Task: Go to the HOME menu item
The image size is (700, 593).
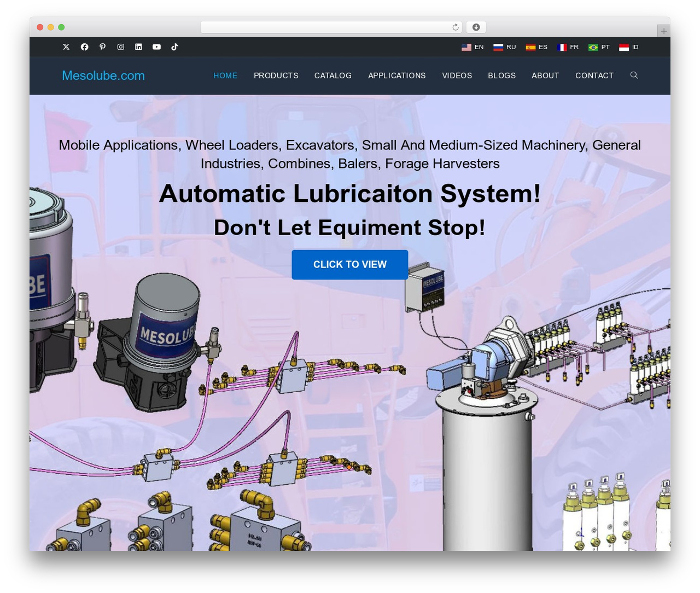Action: [x=225, y=75]
